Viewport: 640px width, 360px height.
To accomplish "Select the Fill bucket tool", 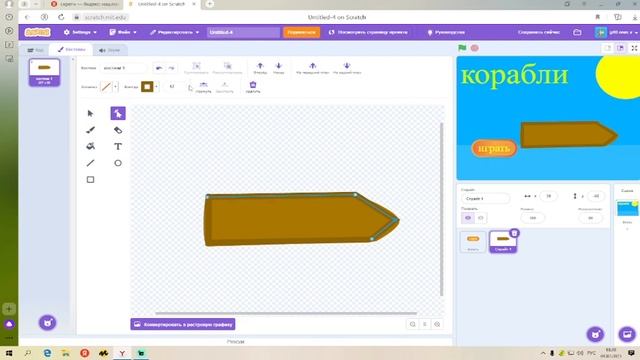I will [x=90, y=147].
